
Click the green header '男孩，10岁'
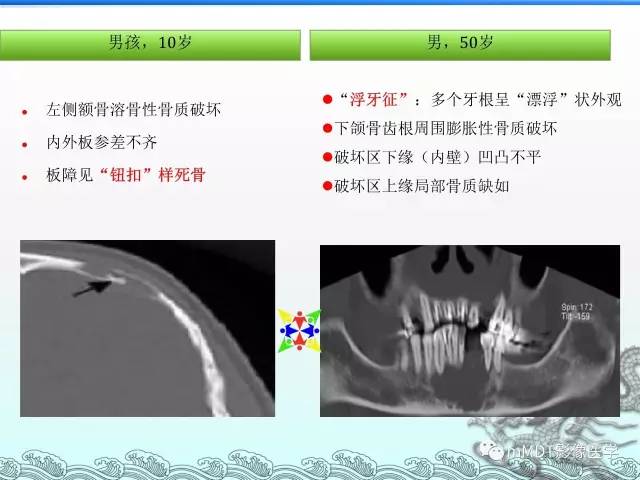(x=150, y=45)
